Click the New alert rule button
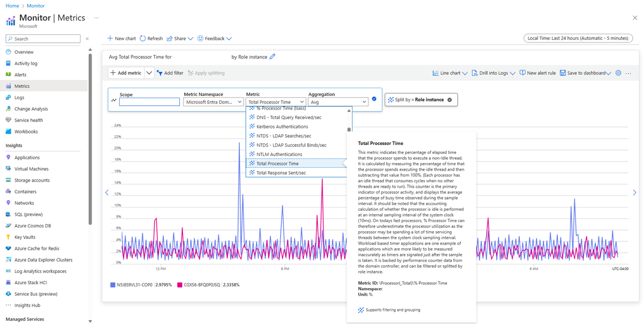644x324 pixels. pos(538,73)
